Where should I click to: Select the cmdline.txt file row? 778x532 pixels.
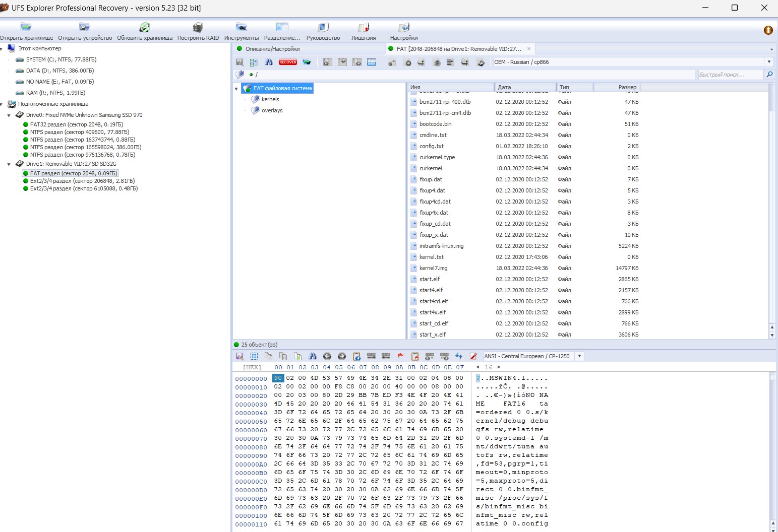click(524, 135)
